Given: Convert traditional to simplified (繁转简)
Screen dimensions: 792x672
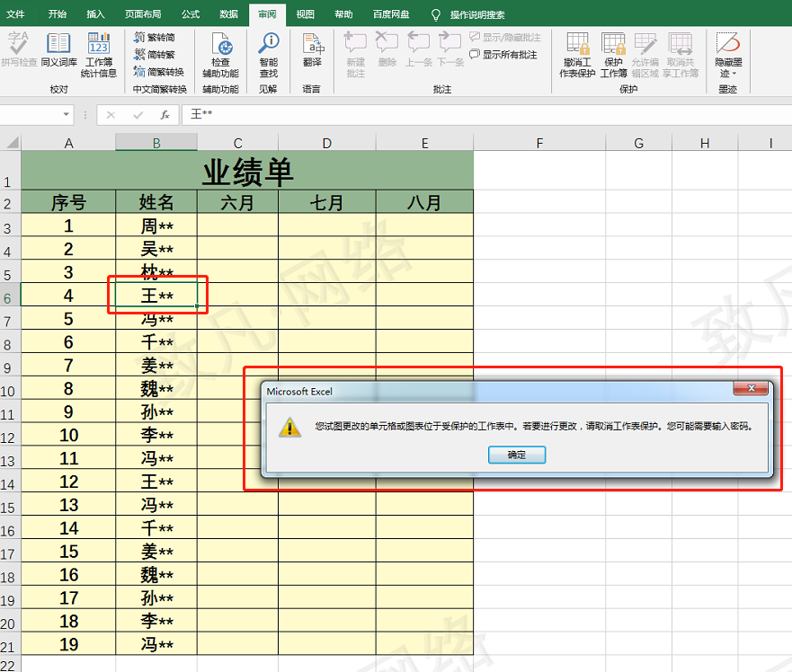Looking at the screenshot, I should tap(155, 38).
